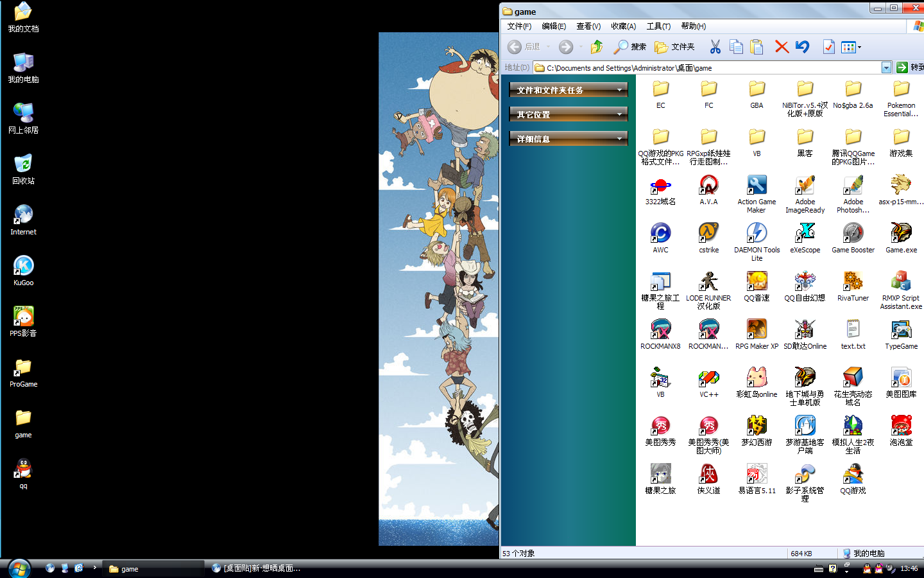924x578 pixels.
Task: Open the ProGame folder on desktop
Action: click(24, 372)
